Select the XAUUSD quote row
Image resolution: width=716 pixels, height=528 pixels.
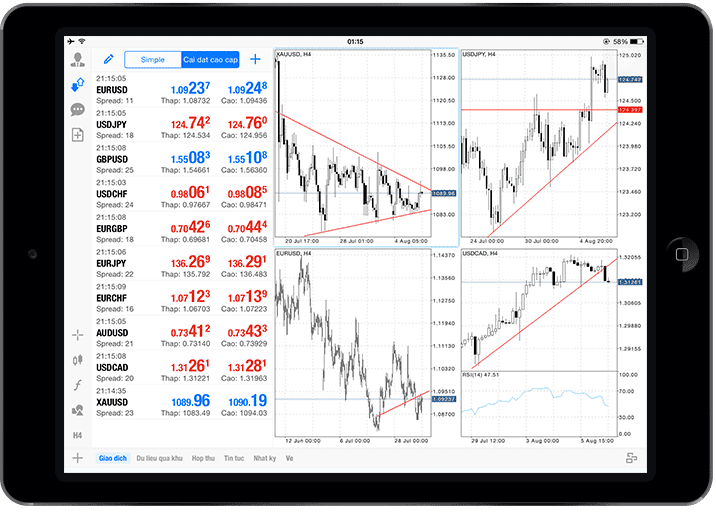(x=182, y=402)
